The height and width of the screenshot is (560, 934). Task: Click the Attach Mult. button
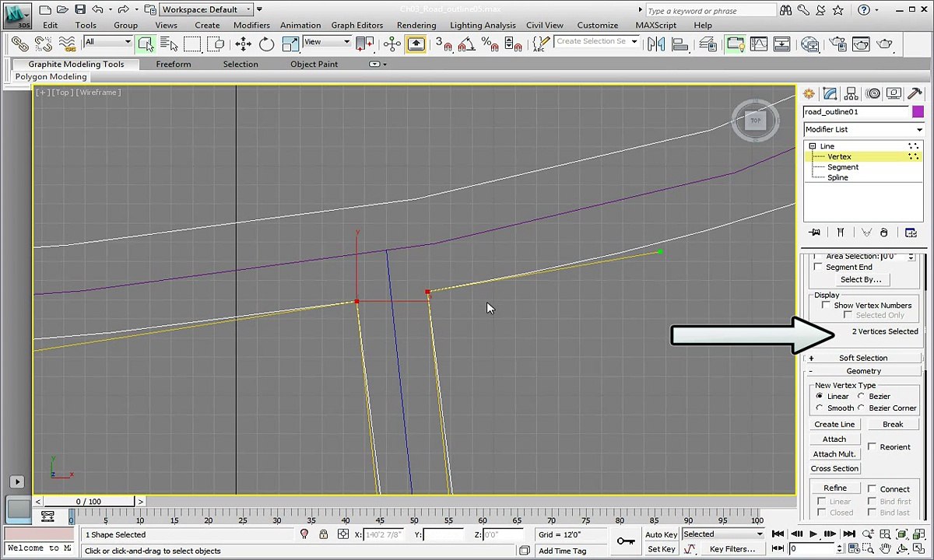(x=834, y=454)
